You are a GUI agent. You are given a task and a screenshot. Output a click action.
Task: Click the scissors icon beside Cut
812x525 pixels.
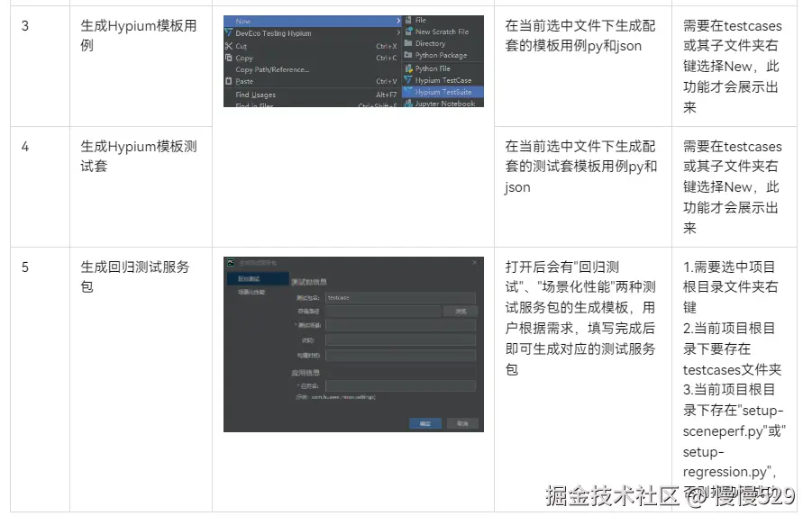click(x=228, y=46)
